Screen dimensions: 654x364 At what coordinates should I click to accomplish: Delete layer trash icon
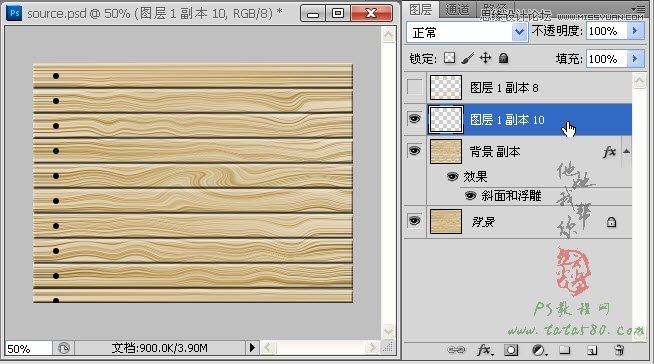tap(619, 350)
